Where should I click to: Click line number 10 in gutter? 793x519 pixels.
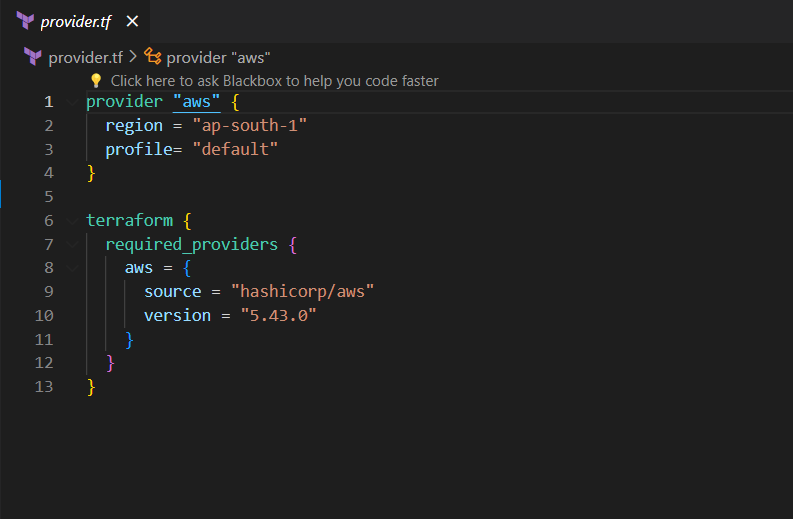point(44,316)
